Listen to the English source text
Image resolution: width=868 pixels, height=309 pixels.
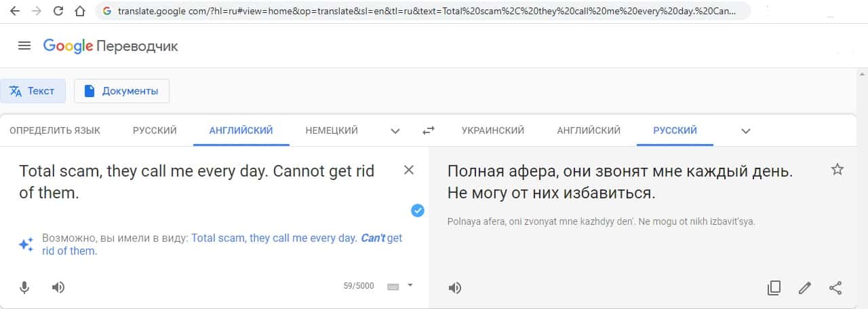click(x=58, y=287)
